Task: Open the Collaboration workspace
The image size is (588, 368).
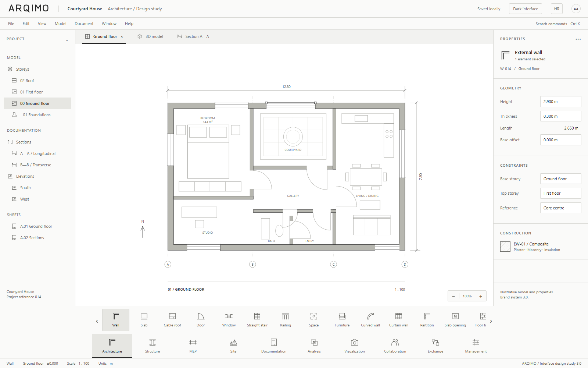Action: [x=395, y=346]
